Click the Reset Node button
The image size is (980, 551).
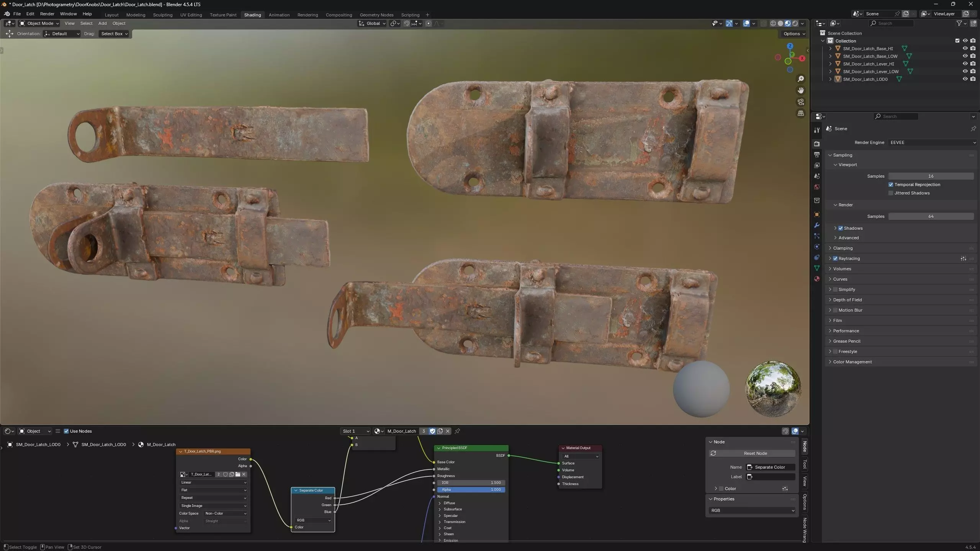click(755, 453)
